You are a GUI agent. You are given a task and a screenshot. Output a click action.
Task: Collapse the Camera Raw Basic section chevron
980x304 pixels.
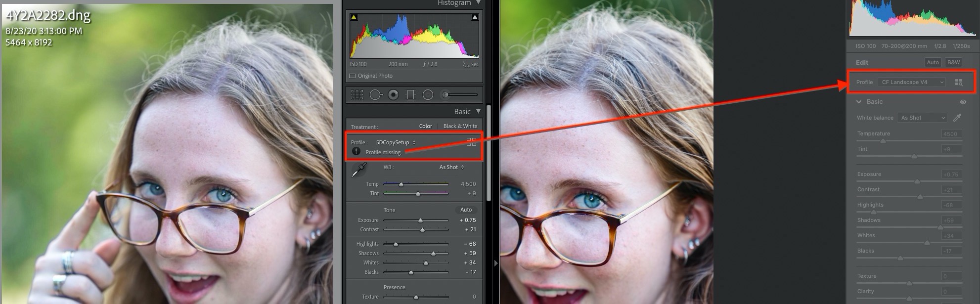(859, 102)
